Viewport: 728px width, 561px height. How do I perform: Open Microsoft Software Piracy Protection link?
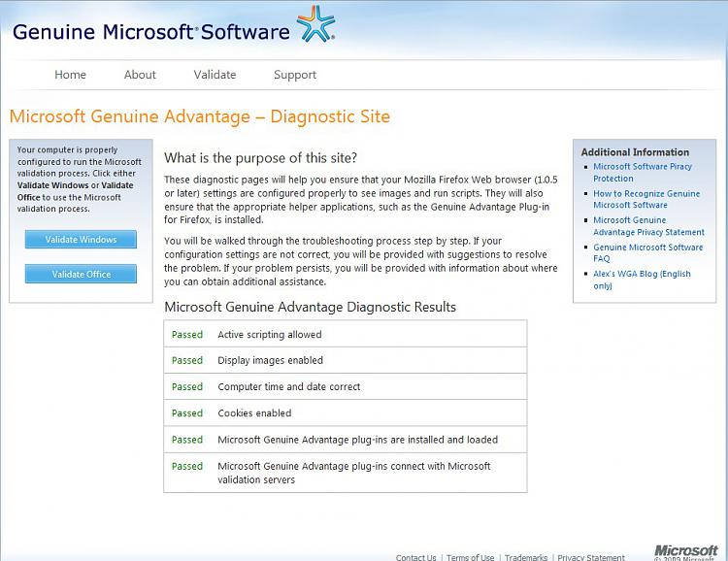[643, 173]
